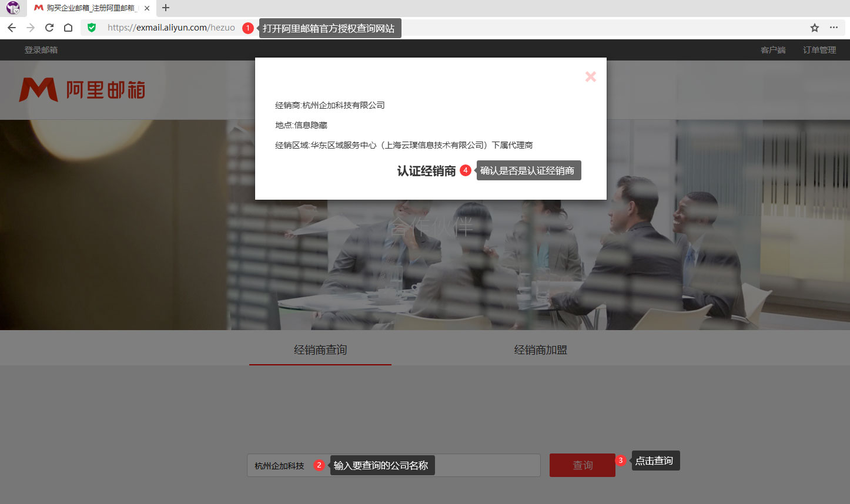Click the green security shield icon
This screenshot has width=850, height=504.
pos(92,28)
